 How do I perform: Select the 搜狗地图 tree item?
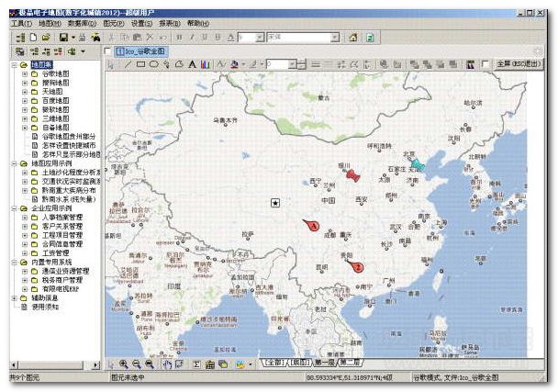pos(55,83)
